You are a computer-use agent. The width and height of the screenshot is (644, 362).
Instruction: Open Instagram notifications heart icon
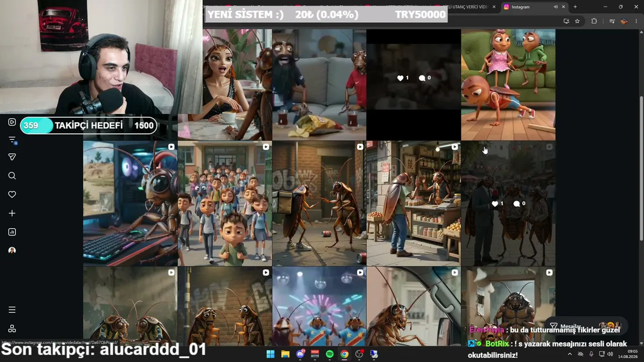(12, 195)
